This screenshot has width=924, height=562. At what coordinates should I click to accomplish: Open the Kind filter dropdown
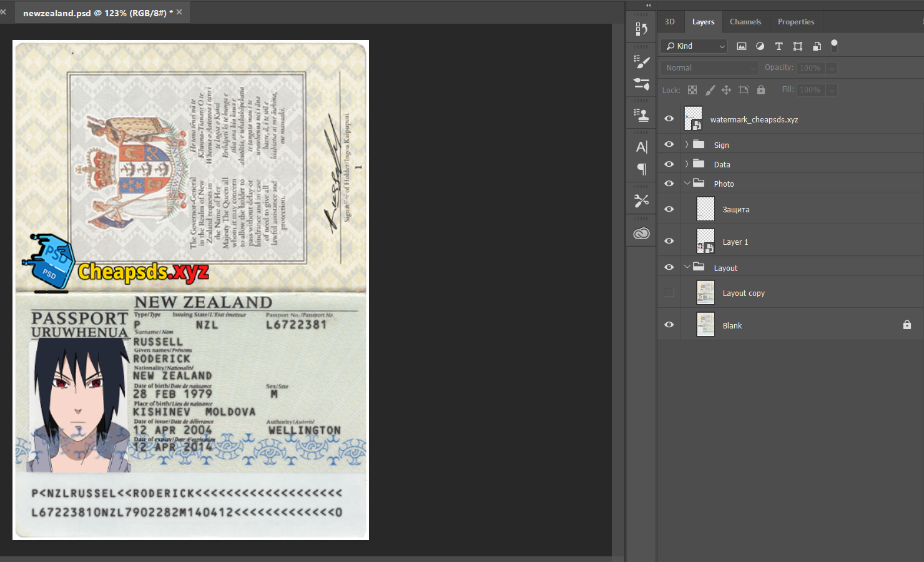[x=694, y=46]
